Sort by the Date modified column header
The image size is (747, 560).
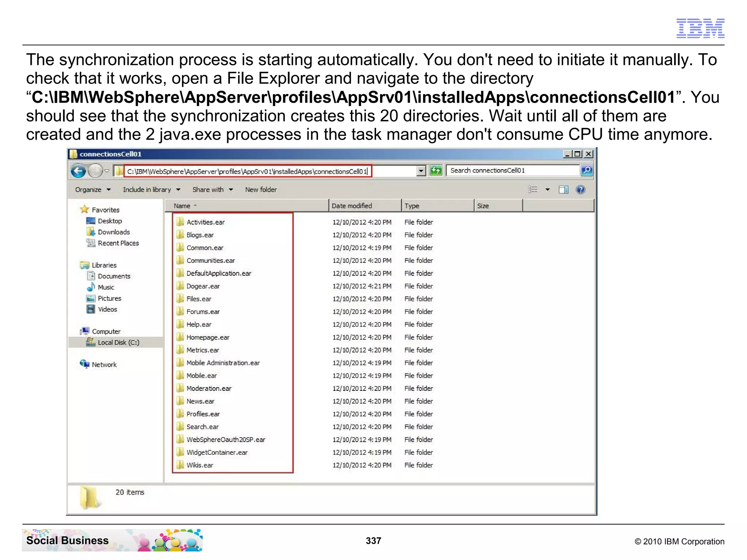365,206
